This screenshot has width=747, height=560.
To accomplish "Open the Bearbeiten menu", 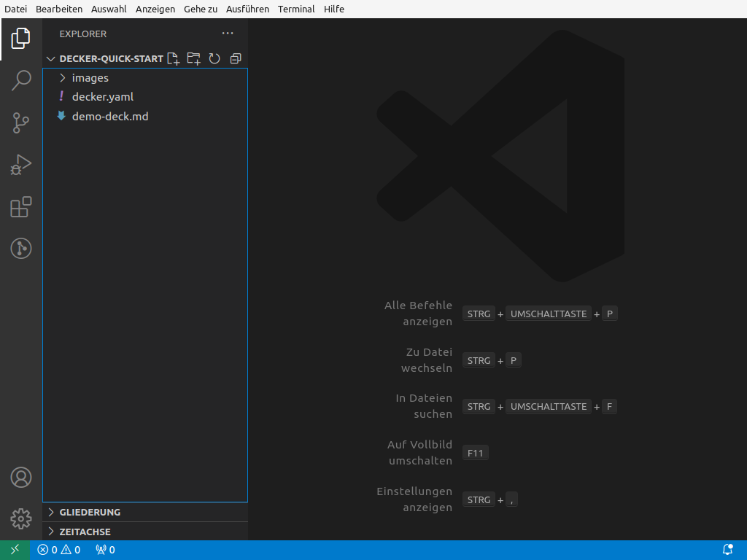I will (59, 9).
